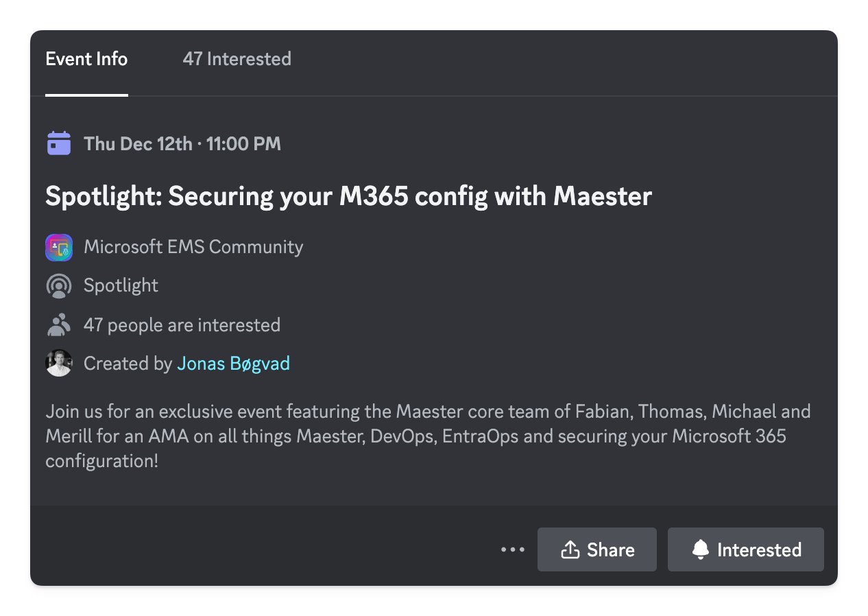Click the calendar icon beside the event date
The image size is (868, 616).
59,143
